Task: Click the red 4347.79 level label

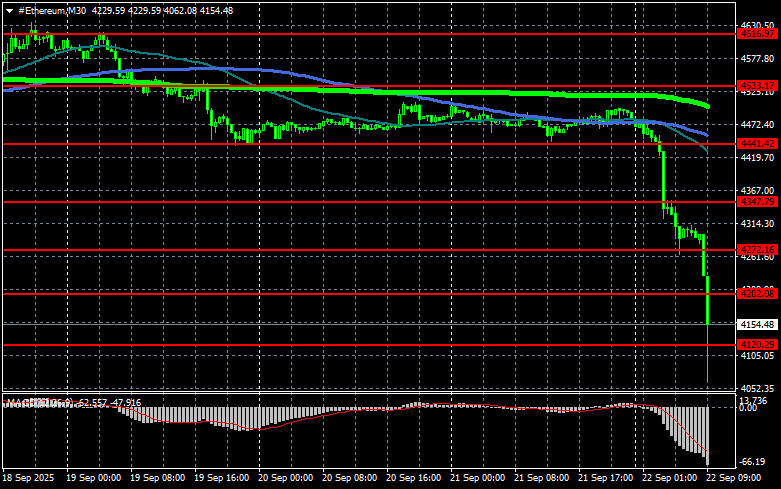Action: [x=758, y=202]
